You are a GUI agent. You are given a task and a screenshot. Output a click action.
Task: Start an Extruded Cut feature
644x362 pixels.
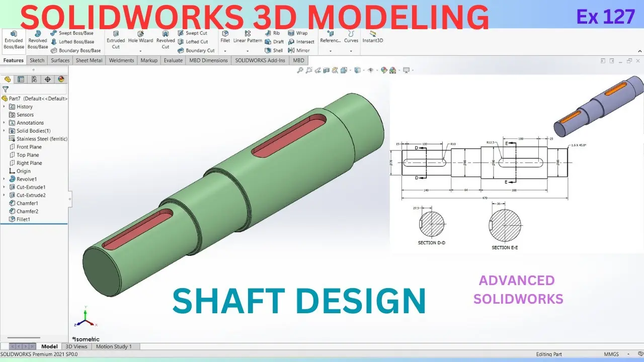116,40
